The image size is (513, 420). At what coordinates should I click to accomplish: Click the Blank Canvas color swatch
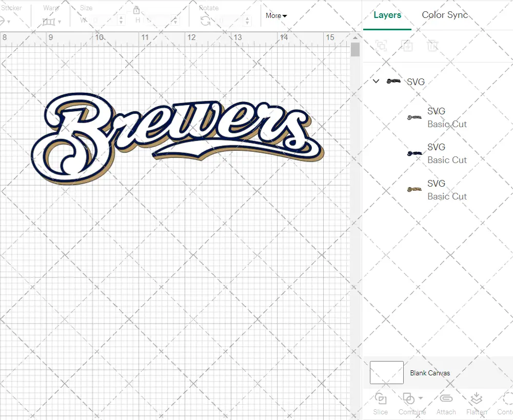click(387, 373)
